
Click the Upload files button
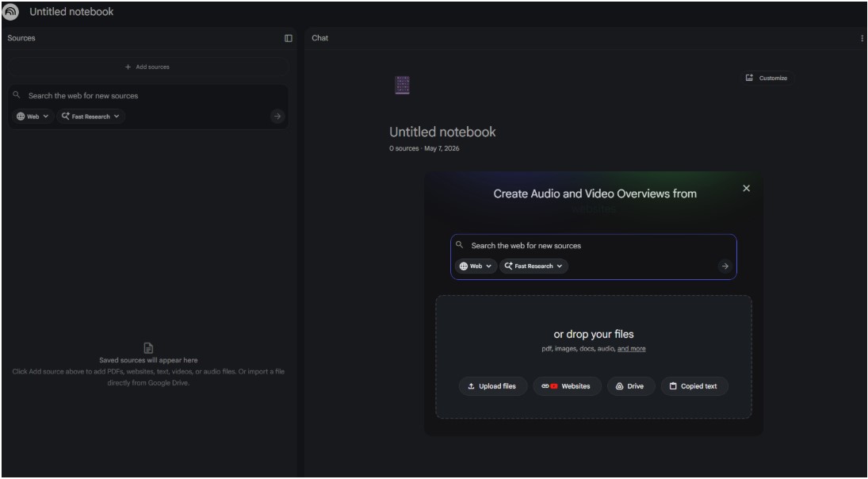(493, 386)
